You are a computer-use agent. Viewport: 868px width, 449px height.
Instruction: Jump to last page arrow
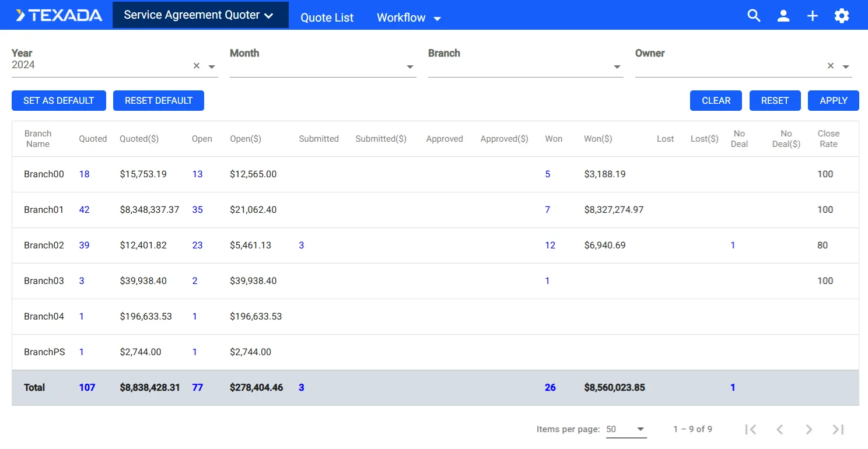[x=838, y=429]
